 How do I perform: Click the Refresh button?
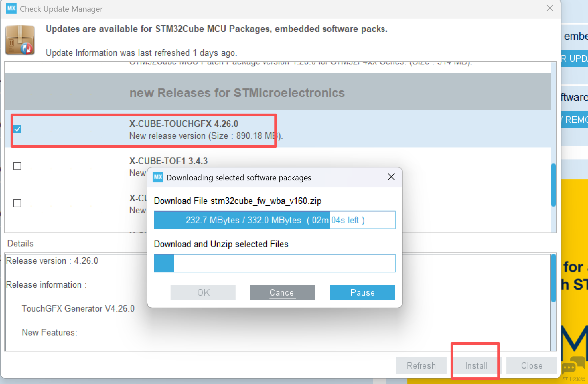[421, 366]
